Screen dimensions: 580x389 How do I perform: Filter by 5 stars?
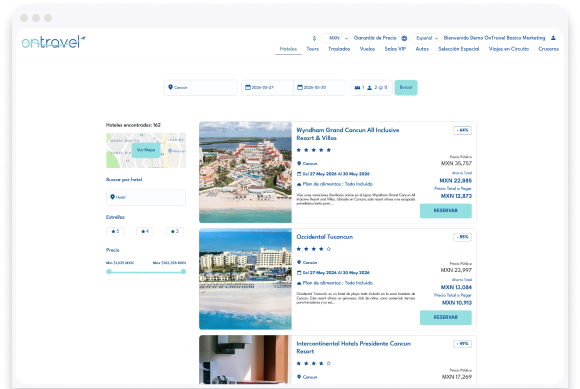(115, 231)
